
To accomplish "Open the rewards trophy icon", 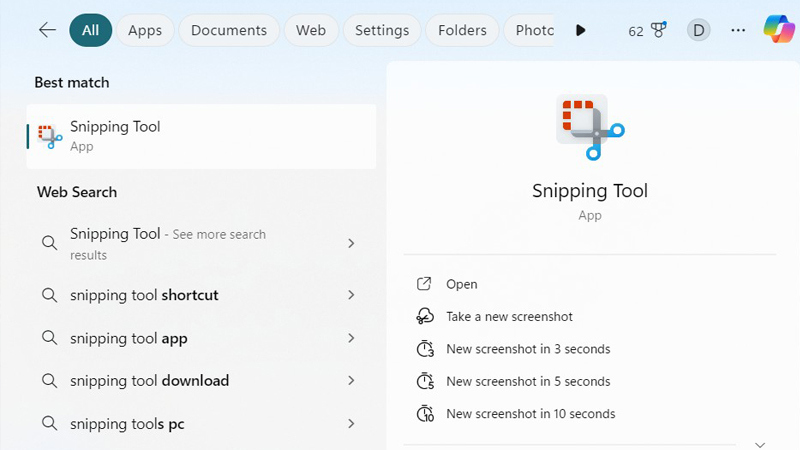I will tap(659, 30).
